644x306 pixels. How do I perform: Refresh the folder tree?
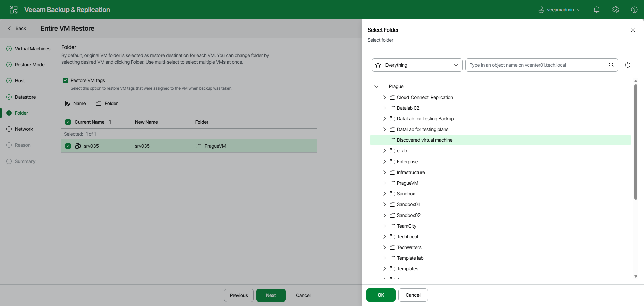click(x=628, y=65)
